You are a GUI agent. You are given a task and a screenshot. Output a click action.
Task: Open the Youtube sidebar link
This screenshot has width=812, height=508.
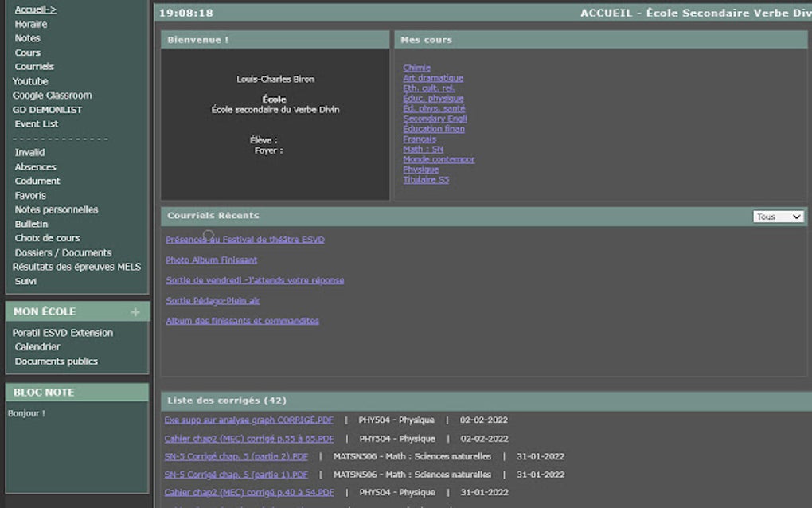pyautogui.click(x=30, y=81)
